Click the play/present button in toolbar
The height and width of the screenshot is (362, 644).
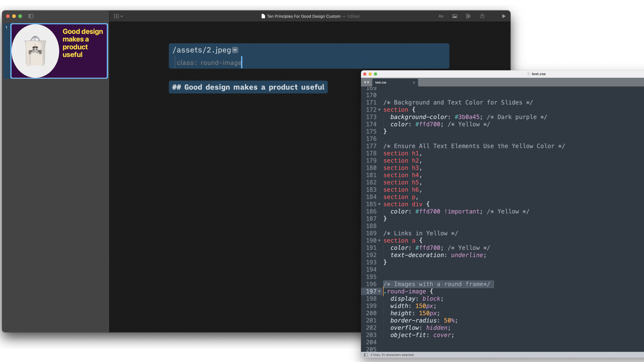point(504,16)
